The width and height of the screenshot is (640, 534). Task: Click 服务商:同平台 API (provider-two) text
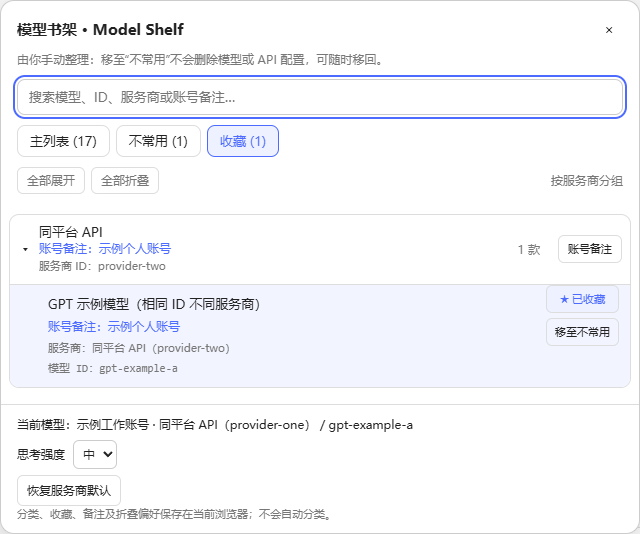(139, 348)
